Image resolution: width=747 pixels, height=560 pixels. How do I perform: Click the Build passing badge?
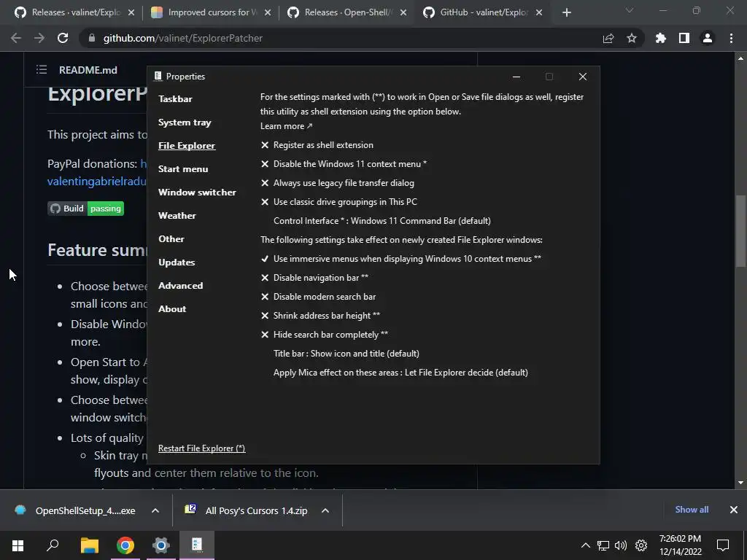coord(86,209)
